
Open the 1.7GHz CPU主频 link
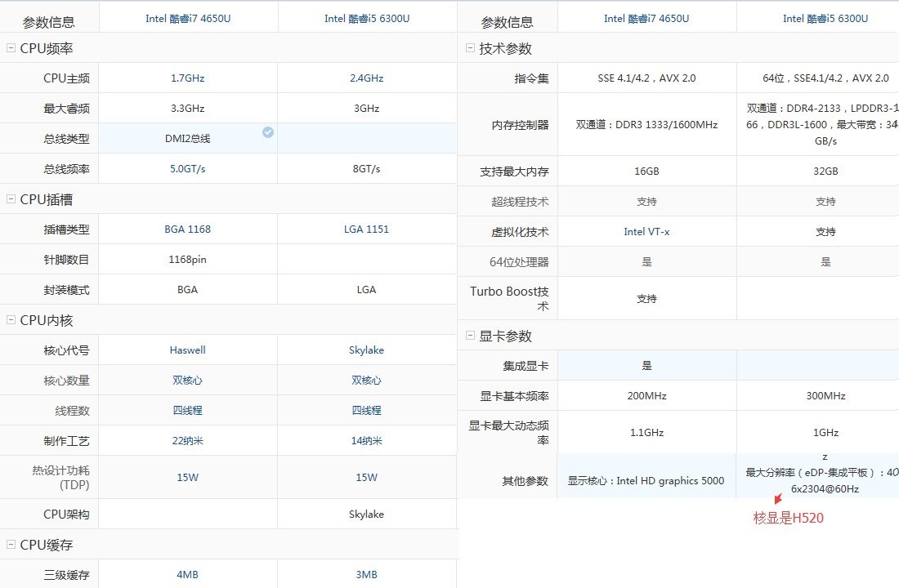(187, 78)
